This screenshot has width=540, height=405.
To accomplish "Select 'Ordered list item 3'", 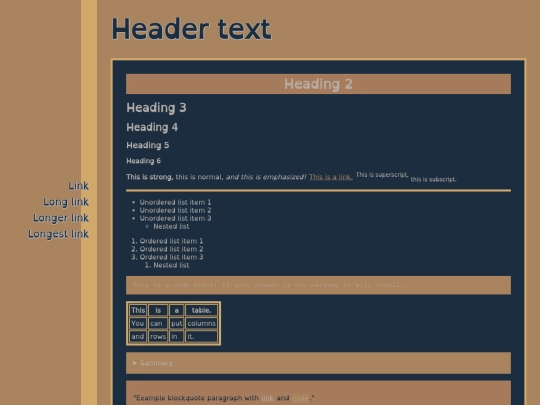I will [x=171, y=257].
